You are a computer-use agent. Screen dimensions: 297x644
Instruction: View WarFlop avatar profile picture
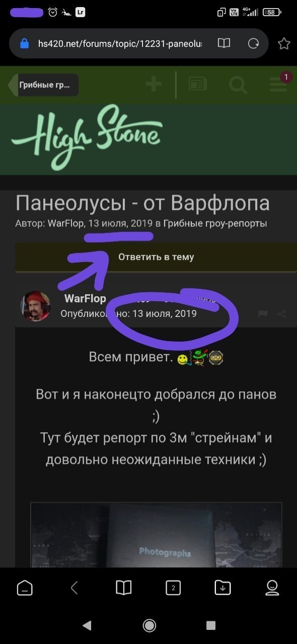click(35, 306)
